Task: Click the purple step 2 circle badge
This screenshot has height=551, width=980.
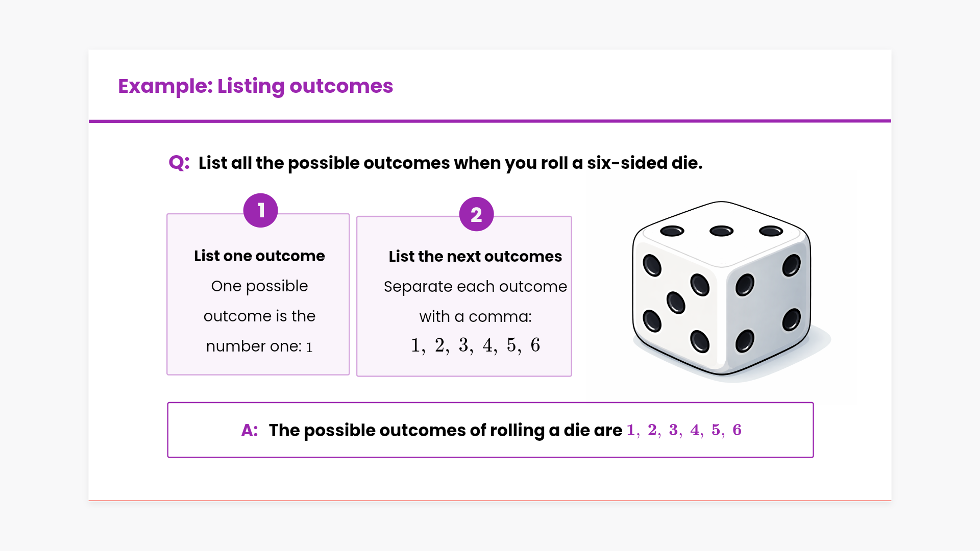Action: pos(476,214)
